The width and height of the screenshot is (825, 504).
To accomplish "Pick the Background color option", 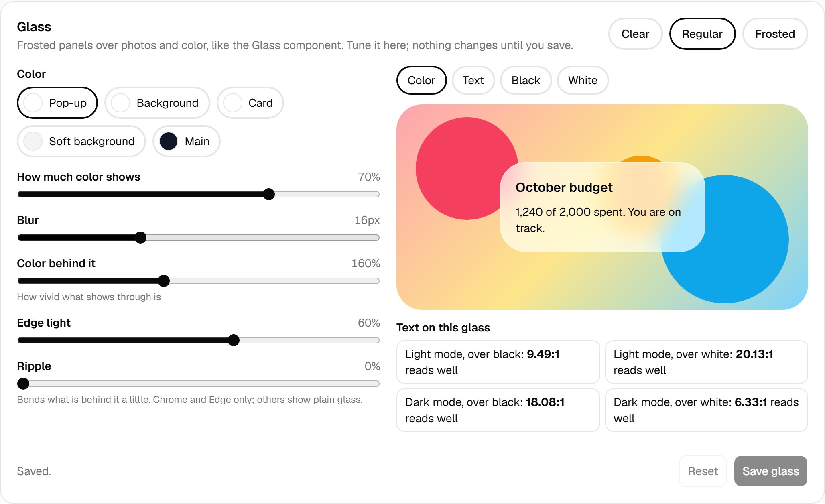I will point(157,103).
